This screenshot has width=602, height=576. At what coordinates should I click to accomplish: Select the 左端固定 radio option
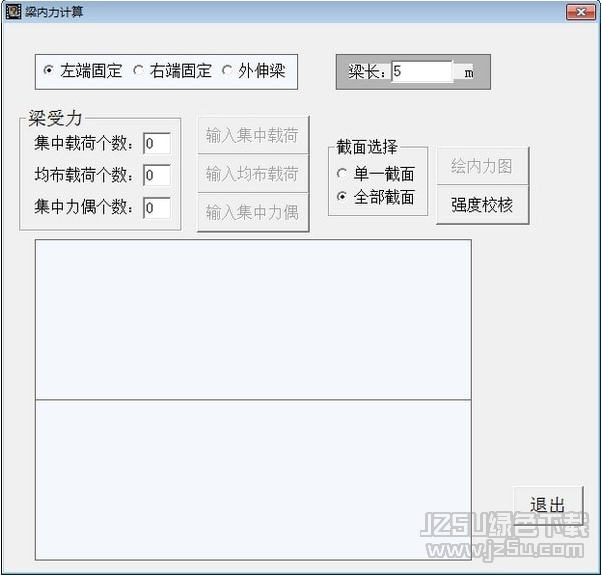tap(82, 71)
